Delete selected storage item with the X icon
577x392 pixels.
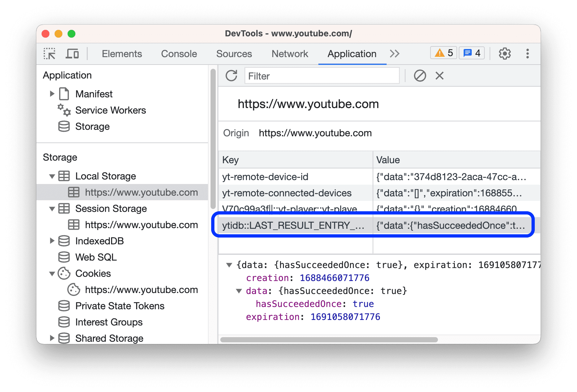pos(439,76)
